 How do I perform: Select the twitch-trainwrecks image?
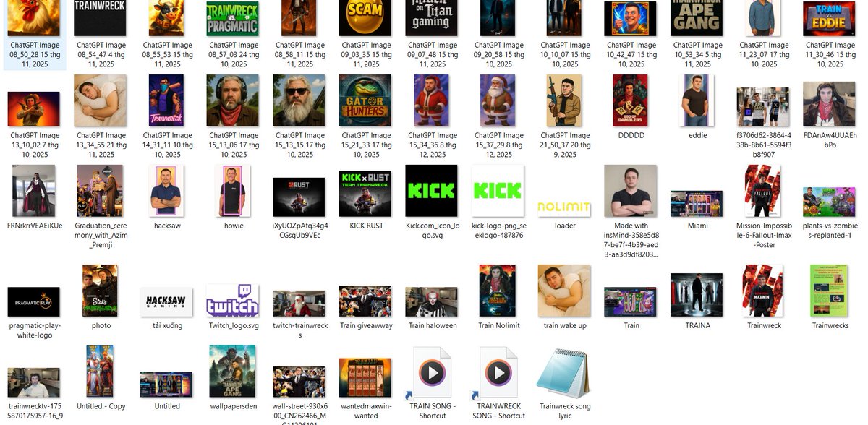click(x=299, y=304)
